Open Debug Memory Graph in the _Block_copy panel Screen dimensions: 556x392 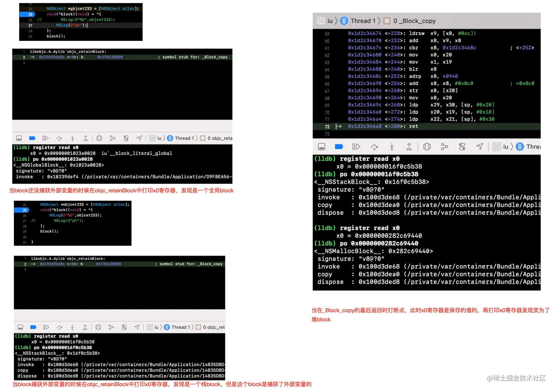point(445,147)
